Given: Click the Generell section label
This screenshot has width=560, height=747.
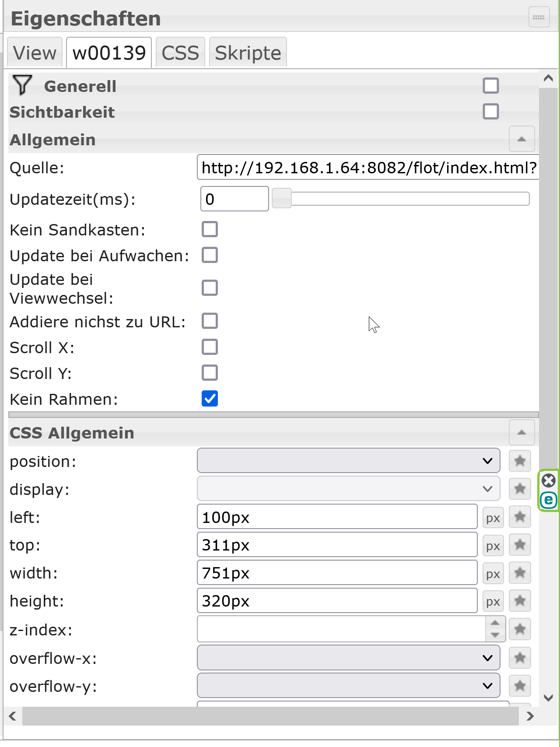Looking at the screenshot, I should pos(80,86).
